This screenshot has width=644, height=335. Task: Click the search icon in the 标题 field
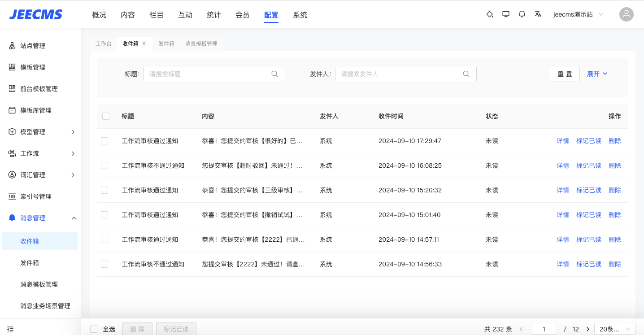[275, 74]
